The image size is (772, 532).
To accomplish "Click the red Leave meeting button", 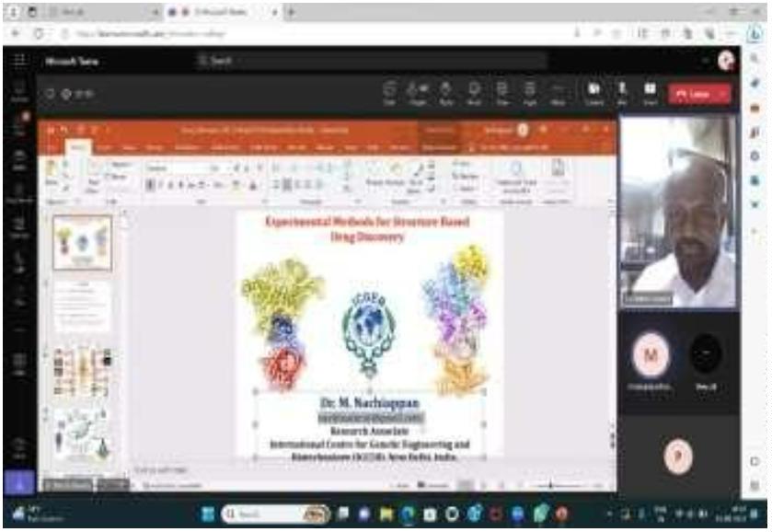I will pos(695,94).
